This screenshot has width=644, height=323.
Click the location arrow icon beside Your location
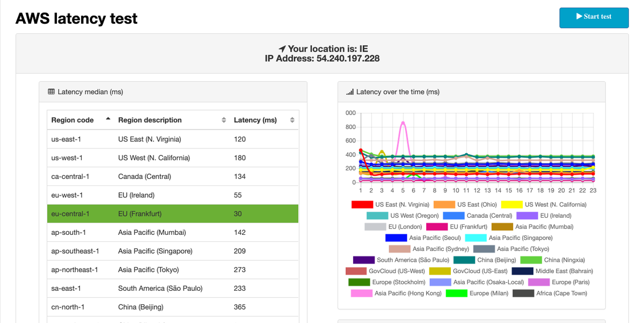click(282, 49)
